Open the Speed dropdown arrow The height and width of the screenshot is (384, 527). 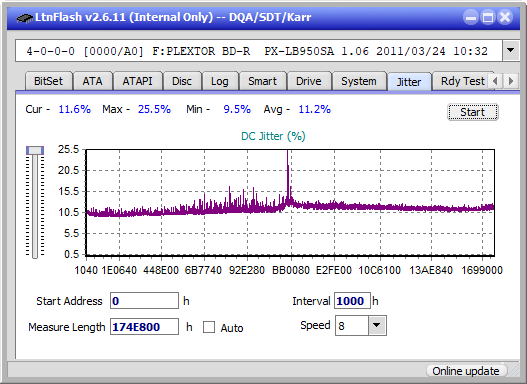pyautogui.click(x=377, y=325)
